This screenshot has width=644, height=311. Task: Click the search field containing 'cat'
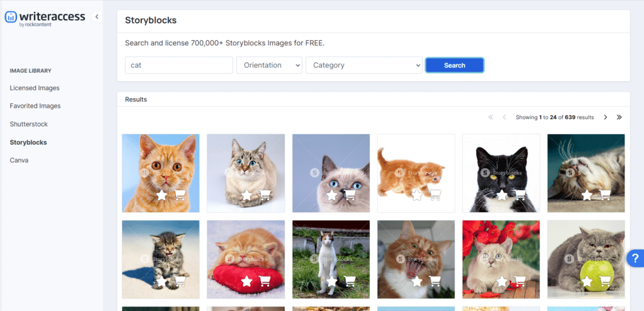pyautogui.click(x=179, y=65)
